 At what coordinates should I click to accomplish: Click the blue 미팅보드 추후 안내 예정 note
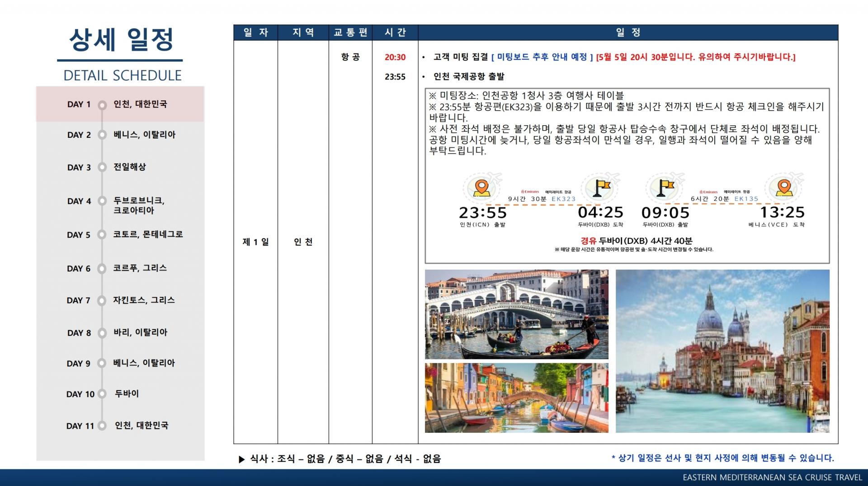(542, 57)
